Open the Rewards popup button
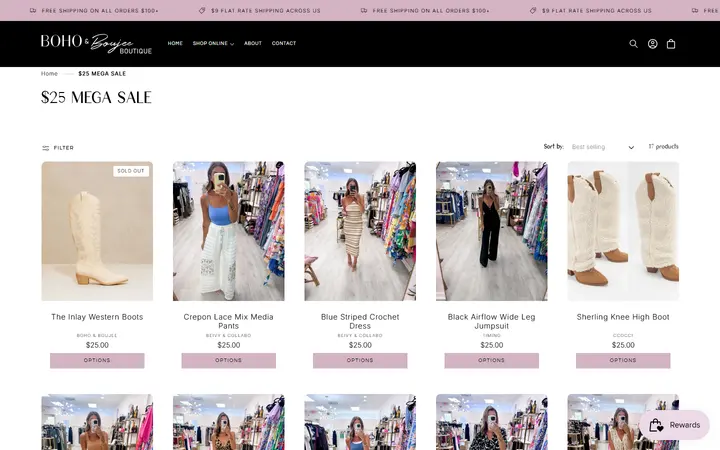Viewport: 720px width, 450px height. 675,425
